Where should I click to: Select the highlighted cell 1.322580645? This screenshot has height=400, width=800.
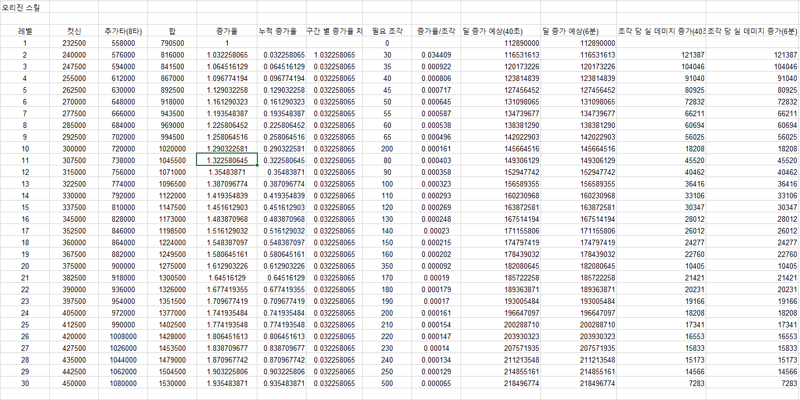click(x=227, y=160)
